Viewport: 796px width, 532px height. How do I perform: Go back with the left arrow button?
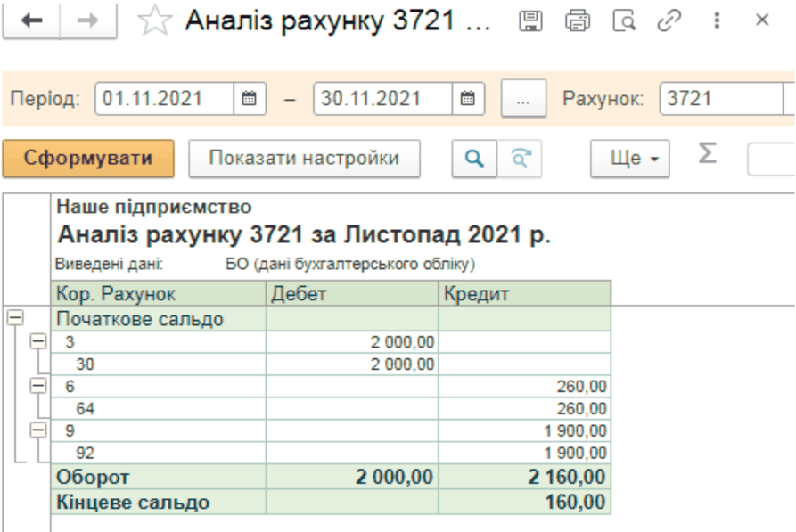click(31, 20)
